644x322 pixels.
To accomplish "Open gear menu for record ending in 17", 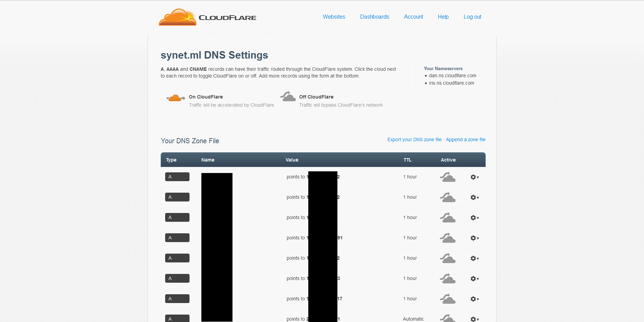I will [x=474, y=299].
